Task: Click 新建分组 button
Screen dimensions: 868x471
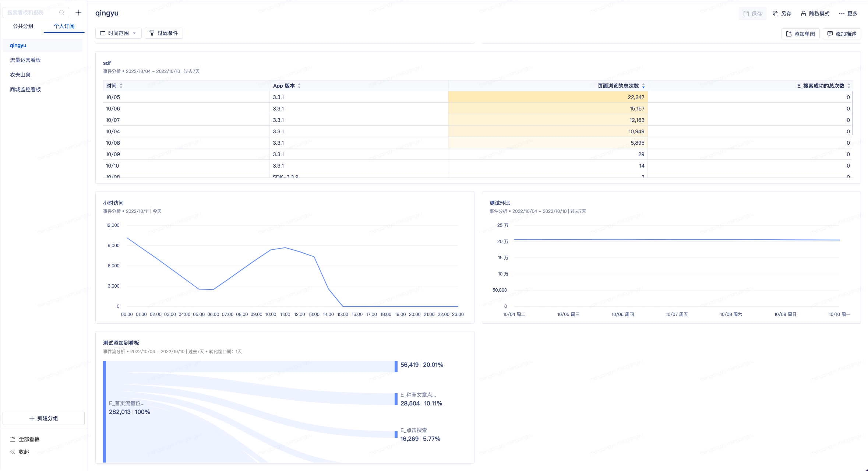Action: [43, 418]
